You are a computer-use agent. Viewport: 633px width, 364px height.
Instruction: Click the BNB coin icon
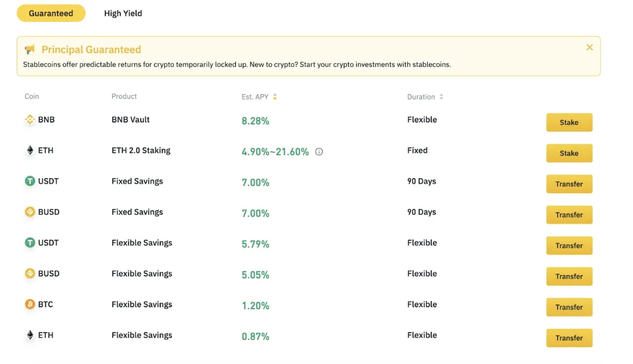click(x=30, y=120)
